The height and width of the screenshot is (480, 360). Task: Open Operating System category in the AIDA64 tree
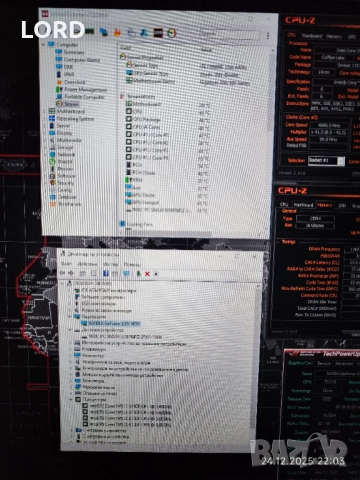76,119
